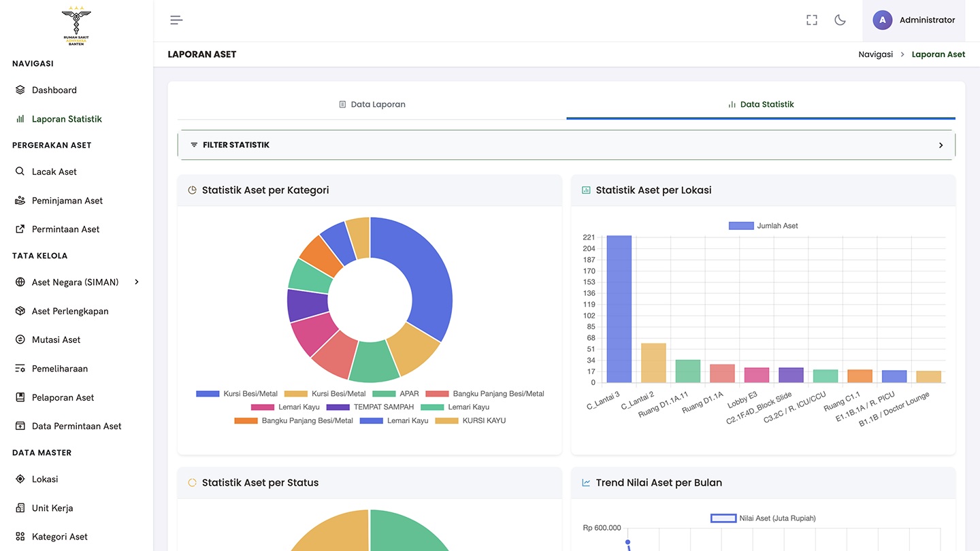
Task: Toggle the blue Kursi Besi/Metal legend item
Action: point(237,394)
